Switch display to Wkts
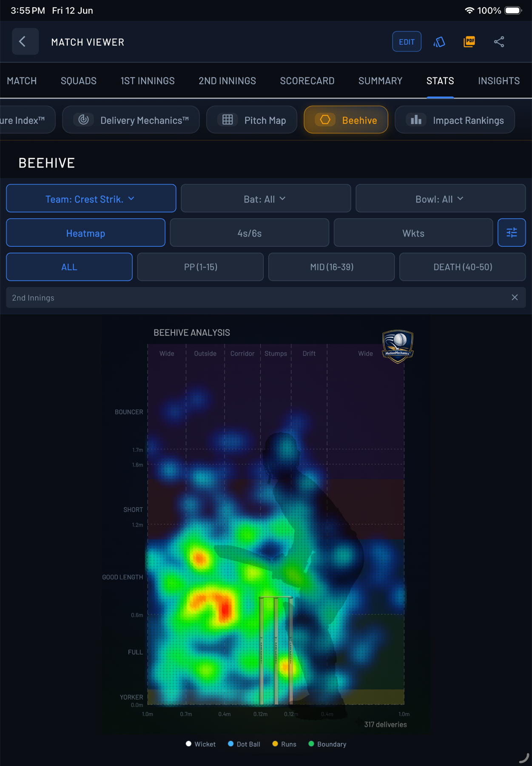 click(x=413, y=233)
